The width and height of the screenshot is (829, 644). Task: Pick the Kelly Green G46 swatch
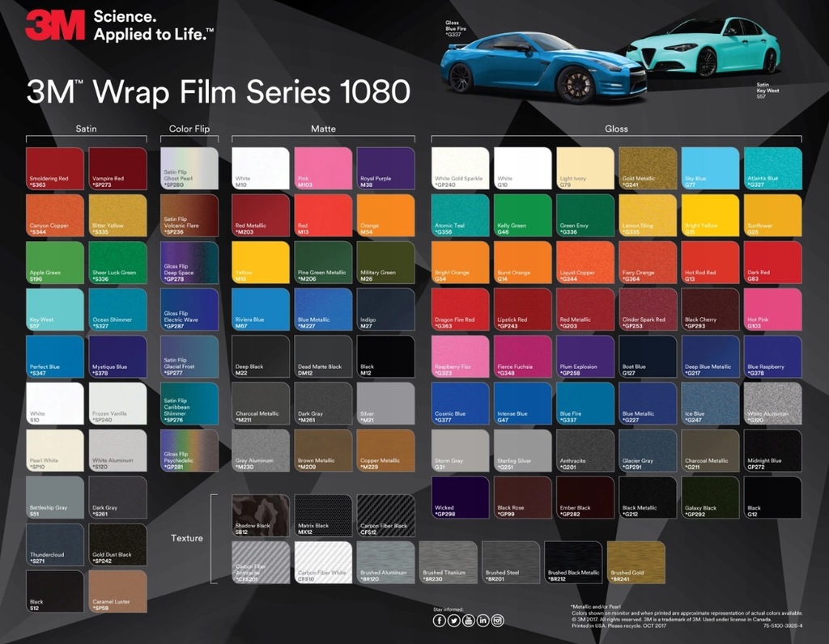tap(523, 215)
